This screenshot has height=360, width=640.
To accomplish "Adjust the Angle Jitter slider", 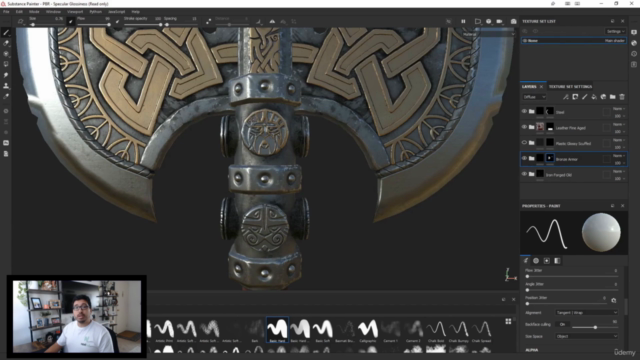I will (571, 290).
